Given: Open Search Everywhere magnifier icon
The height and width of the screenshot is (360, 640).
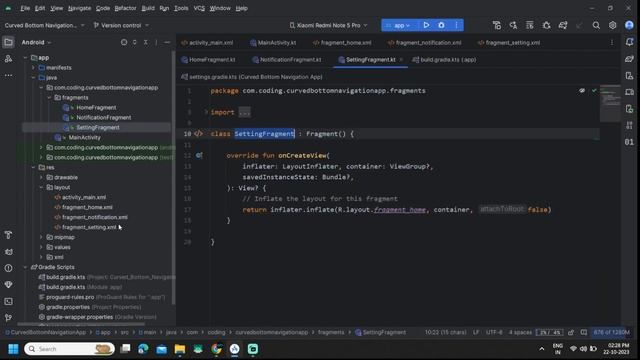Looking at the screenshot, I should (596, 25).
